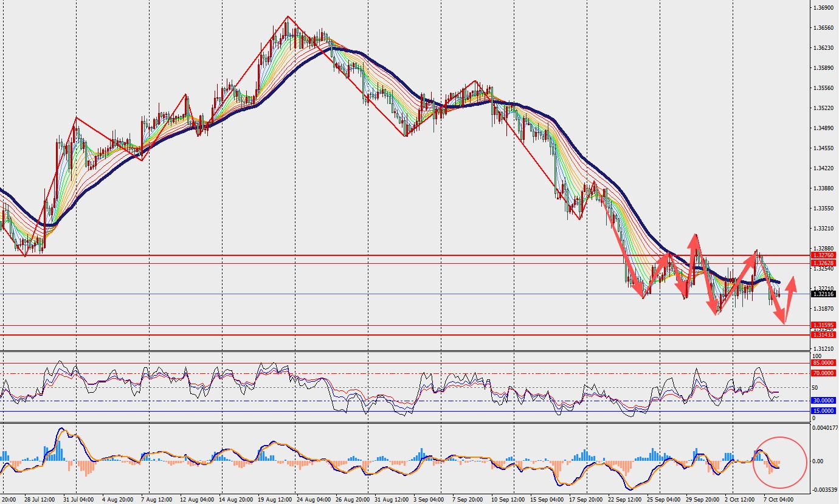This screenshot has height=504, width=839.
Task: Click the 29 Sep 20:00 time label
Action: click(x=702, y=499)
